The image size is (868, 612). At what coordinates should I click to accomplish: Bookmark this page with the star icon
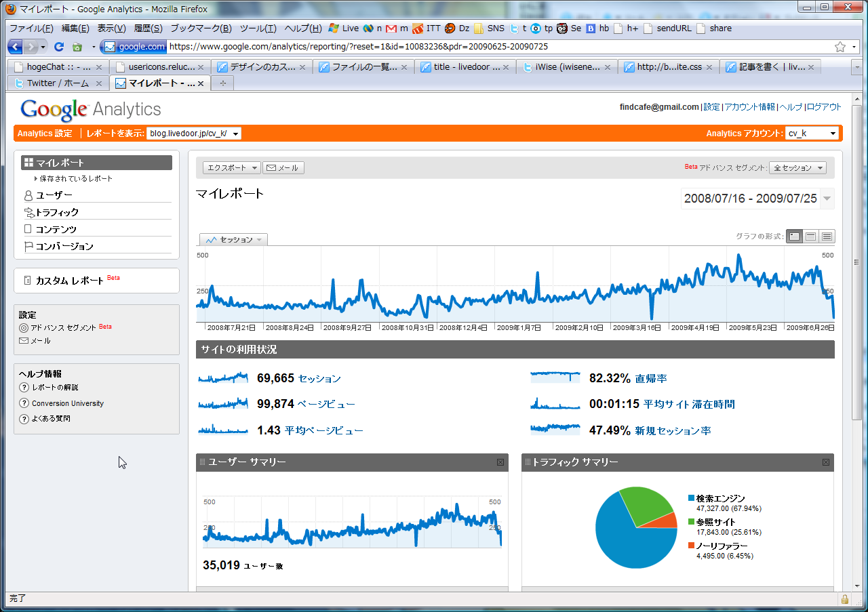click(840, 47)
